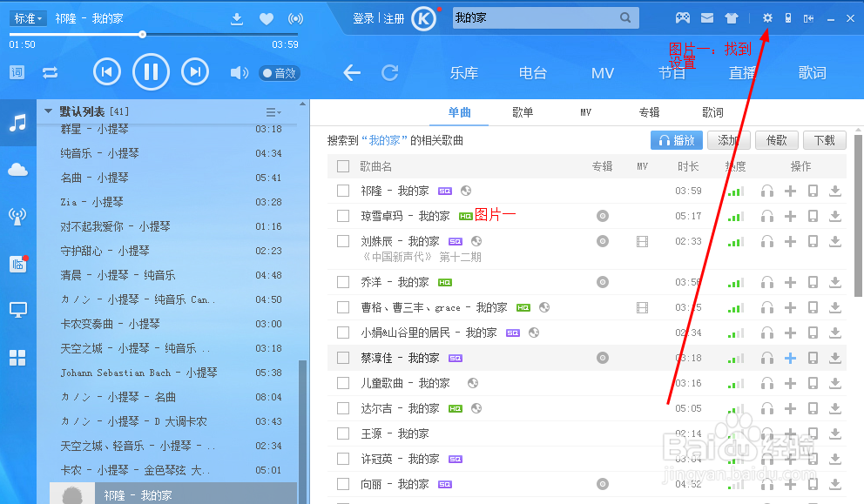Favorite the current song with heart icon
The height and width of the screenshot is (504, 864).
(267, 19)
